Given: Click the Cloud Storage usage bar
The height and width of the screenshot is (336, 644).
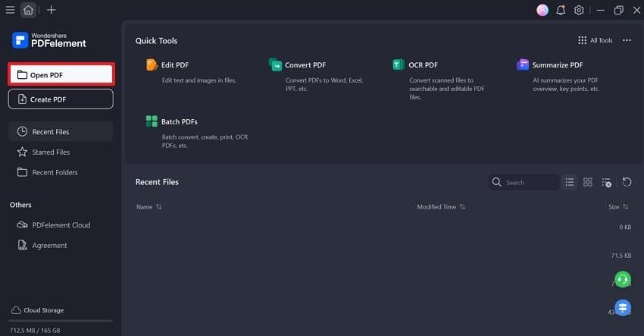Looking at the screenshot, I should [61, 321].
